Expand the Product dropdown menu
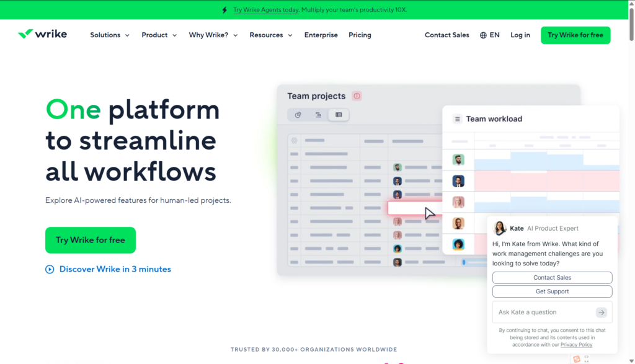635x364 pixels. [159, 35]
